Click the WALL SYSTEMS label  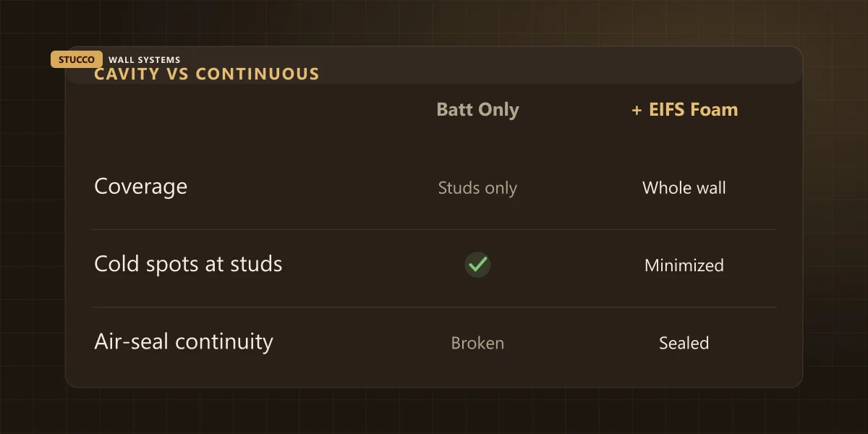click(144, 60)
